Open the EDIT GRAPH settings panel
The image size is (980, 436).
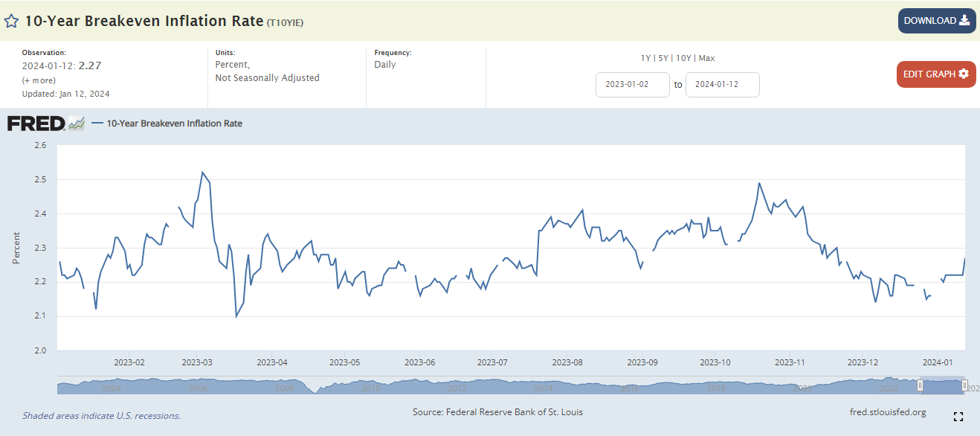935,74
